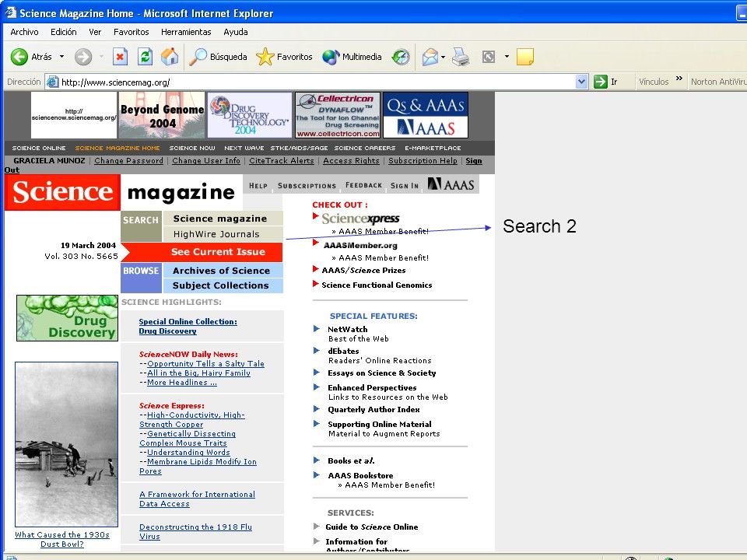Open Deconstructing the 1918 Flu Virus
747x560 pixels.
[195, 531]
